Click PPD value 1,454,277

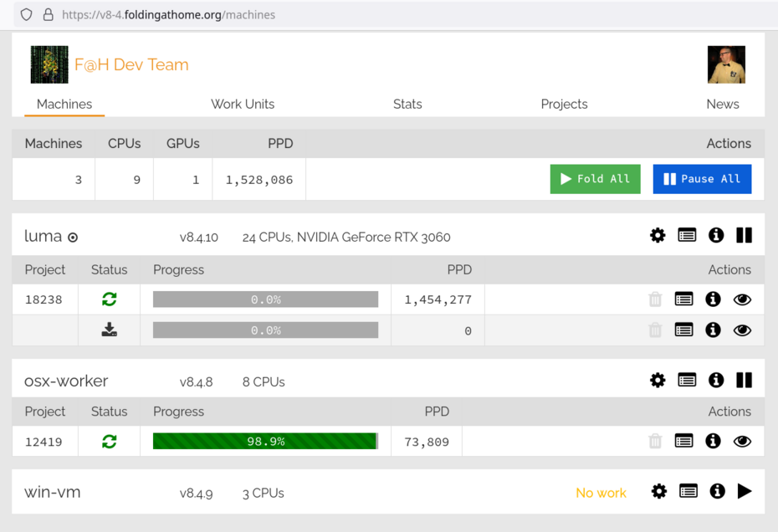click(438, 299)
